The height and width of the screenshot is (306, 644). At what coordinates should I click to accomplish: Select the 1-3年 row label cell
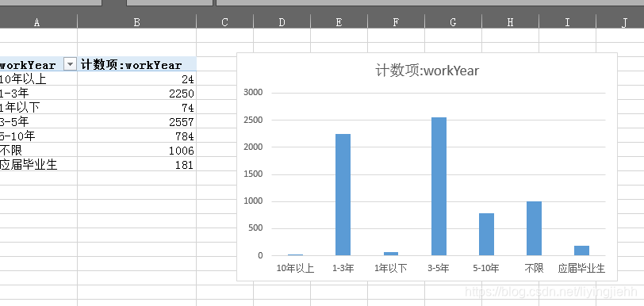pyautogui.click(x=39, y=93)
